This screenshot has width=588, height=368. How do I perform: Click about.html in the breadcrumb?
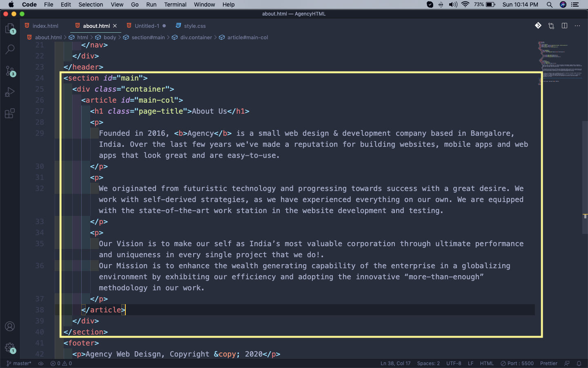(x=48, y=37)
